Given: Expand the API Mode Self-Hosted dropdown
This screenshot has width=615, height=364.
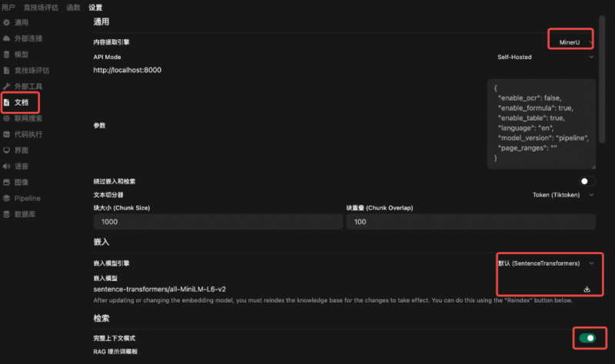Looking at the screenshot, I should [546, 56].
